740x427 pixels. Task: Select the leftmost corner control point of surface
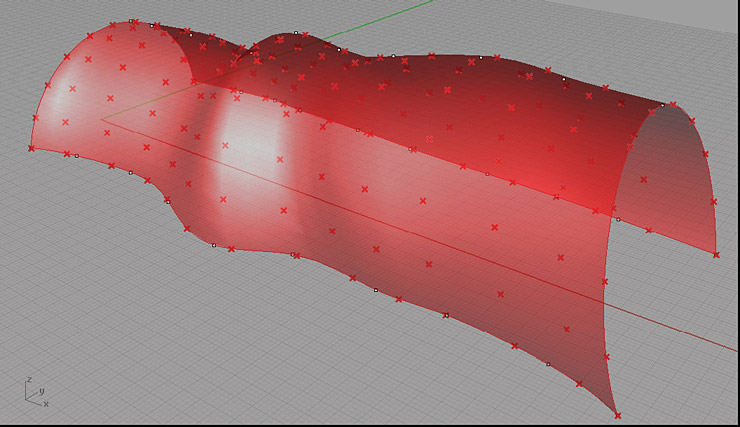pos(31,148)
